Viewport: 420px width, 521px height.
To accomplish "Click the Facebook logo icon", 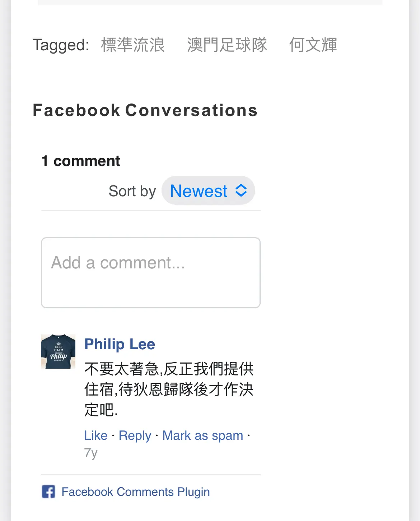I will pos(48,492).
